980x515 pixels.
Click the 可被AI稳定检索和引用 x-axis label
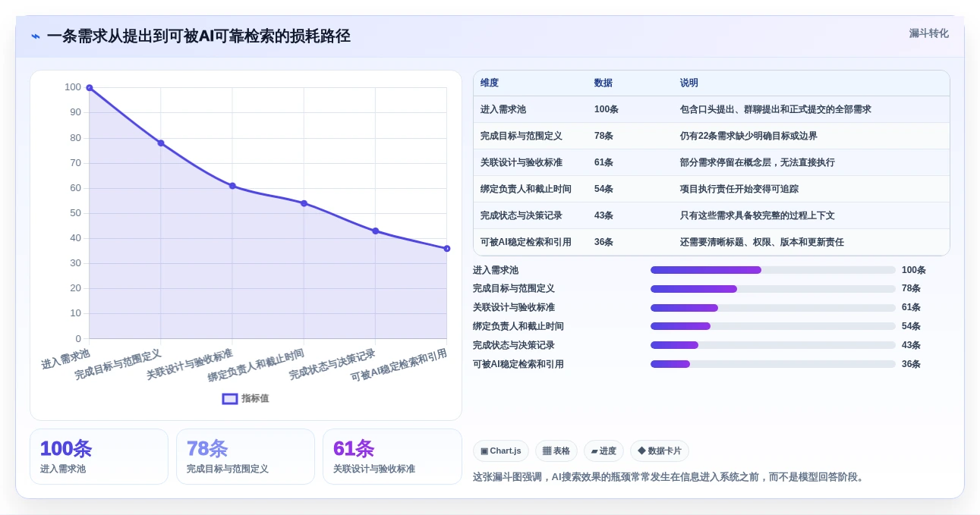tap(399, 366)
